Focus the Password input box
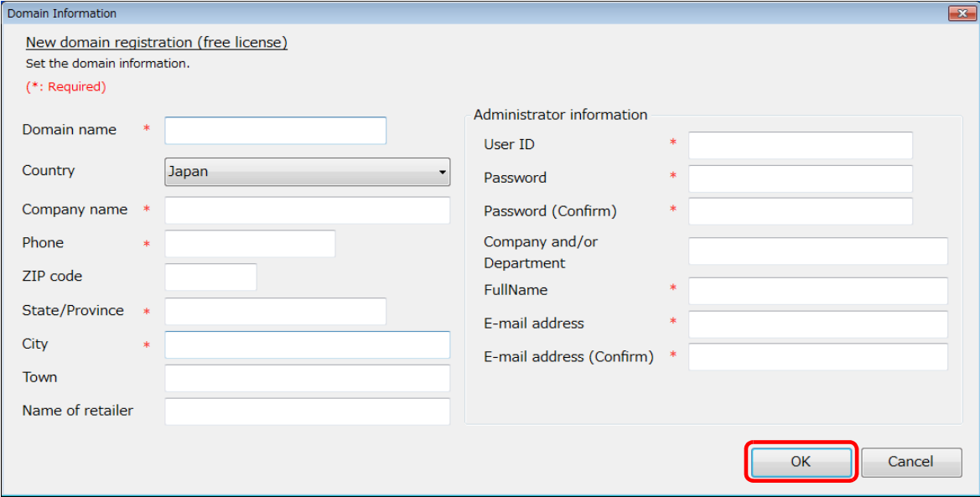 pos(800,179)
